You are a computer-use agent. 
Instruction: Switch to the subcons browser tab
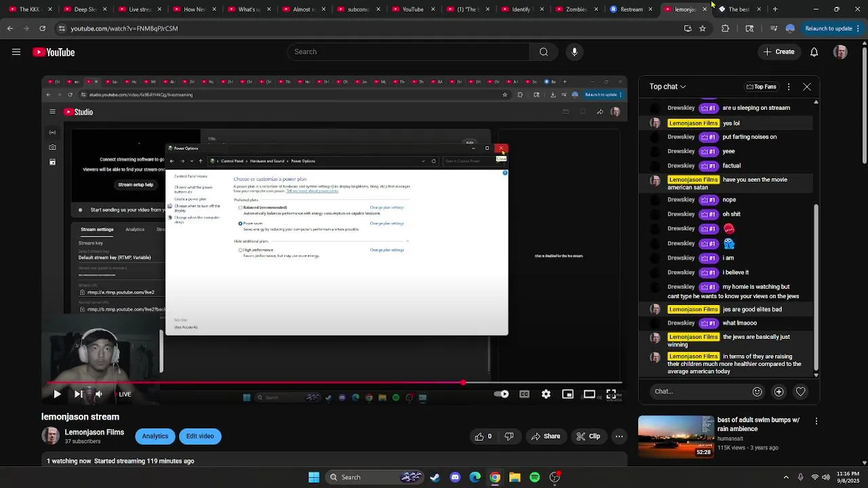coord(357,9)
